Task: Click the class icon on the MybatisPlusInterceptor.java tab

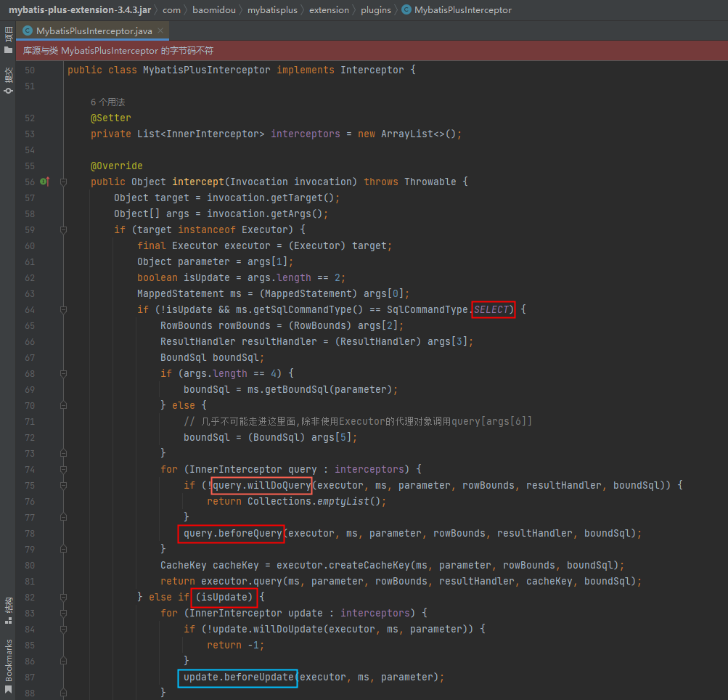Action: [x=28, y=30]
